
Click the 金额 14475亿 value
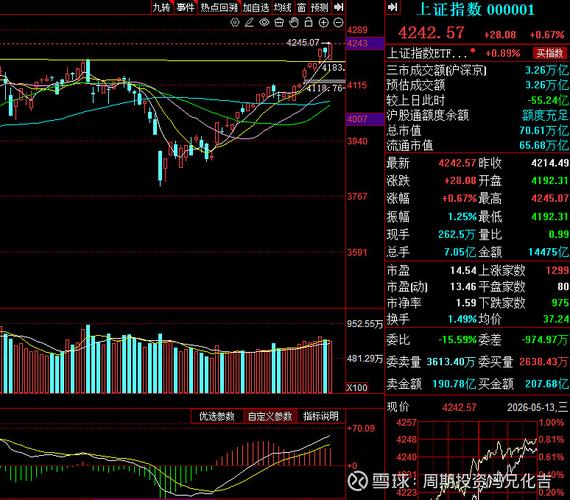548,252
